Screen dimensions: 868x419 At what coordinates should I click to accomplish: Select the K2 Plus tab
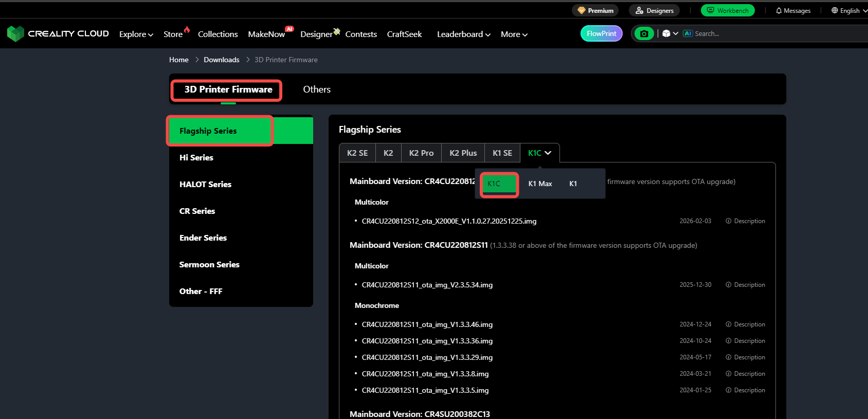coord(463,153)
